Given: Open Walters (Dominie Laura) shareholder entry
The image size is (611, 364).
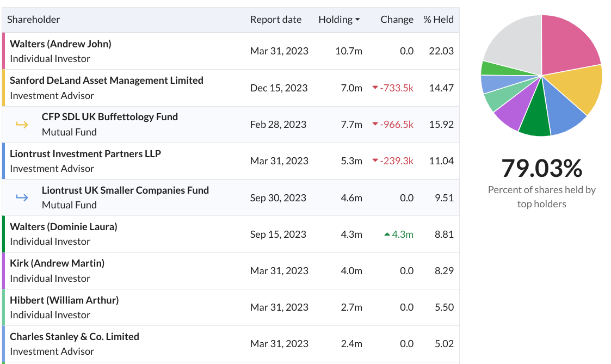Looking at the screenshot, I should (x=64, y=226).
